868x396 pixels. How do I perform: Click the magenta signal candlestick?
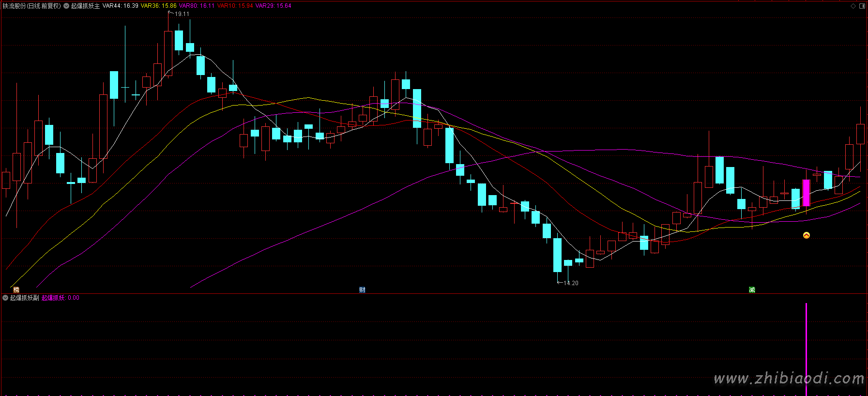pyautogui.click(x=806, y=193)
